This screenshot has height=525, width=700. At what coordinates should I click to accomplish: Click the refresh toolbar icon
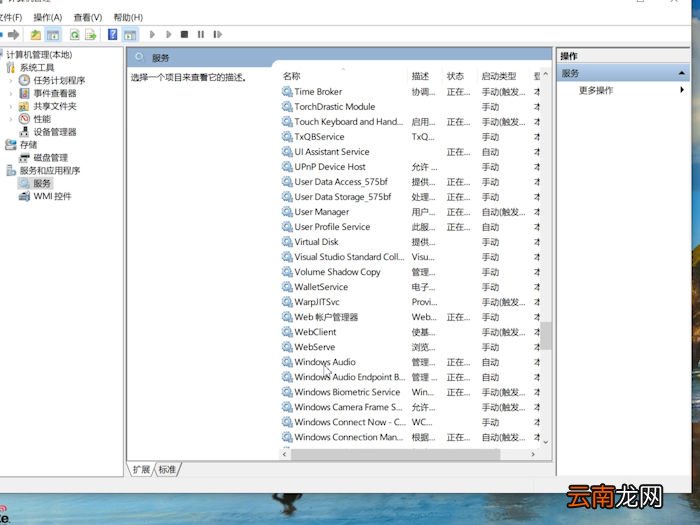(75, 34)
